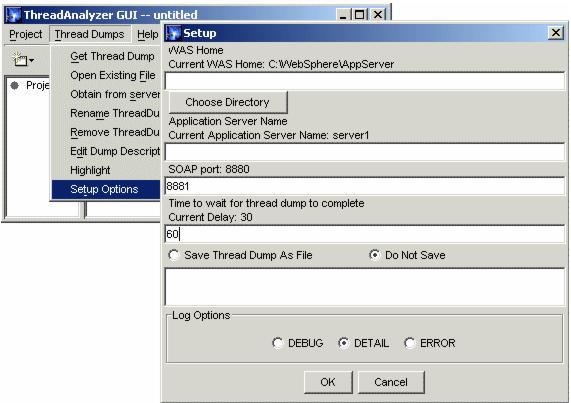Click Highlight in Thread Dumps menu
The height and width of the screenshot is (403, 571).
coord(90,170)
